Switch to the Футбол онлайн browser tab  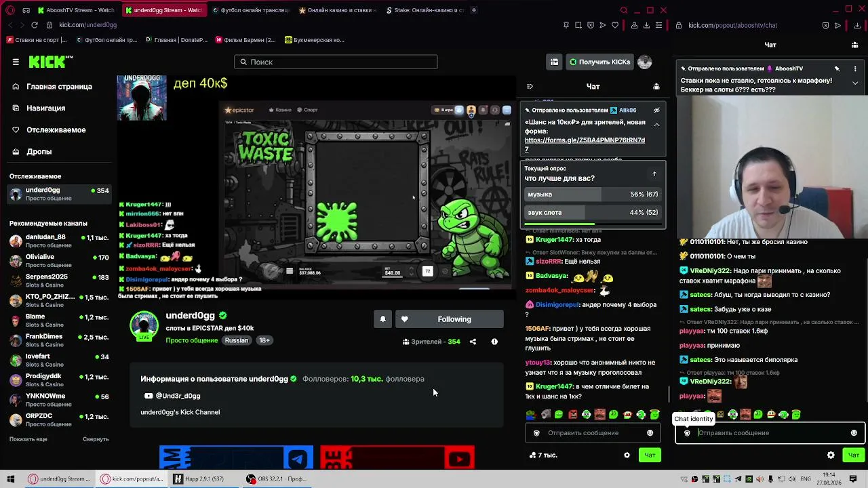tap(250, 10)
